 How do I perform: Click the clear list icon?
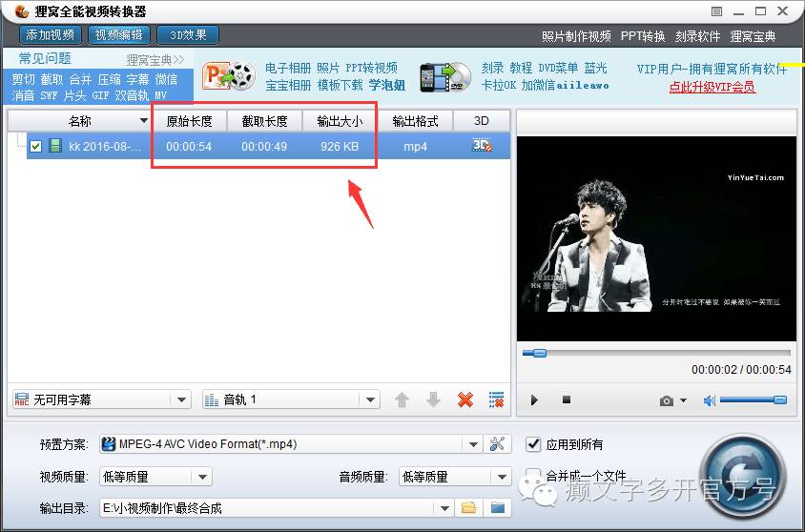pos(497,399)
